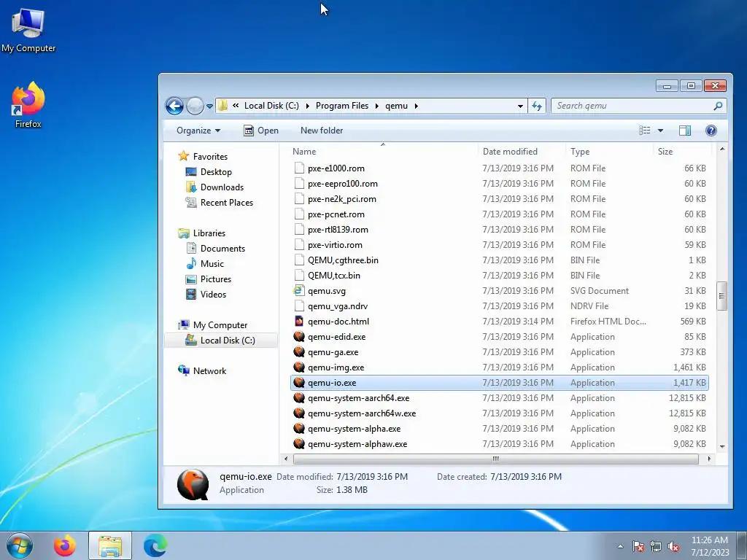
Task: Expand the hidden path chevron in address bar
Action: 236,106
